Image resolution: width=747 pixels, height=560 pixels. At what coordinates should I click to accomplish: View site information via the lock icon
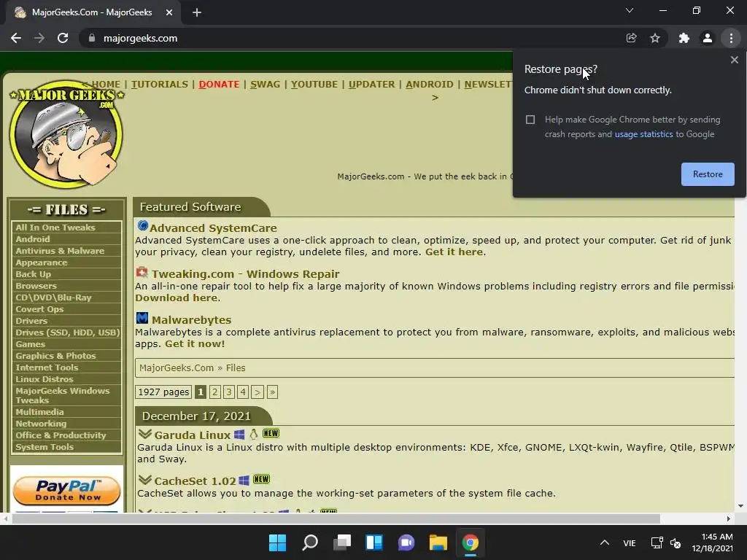pos(92,38)
